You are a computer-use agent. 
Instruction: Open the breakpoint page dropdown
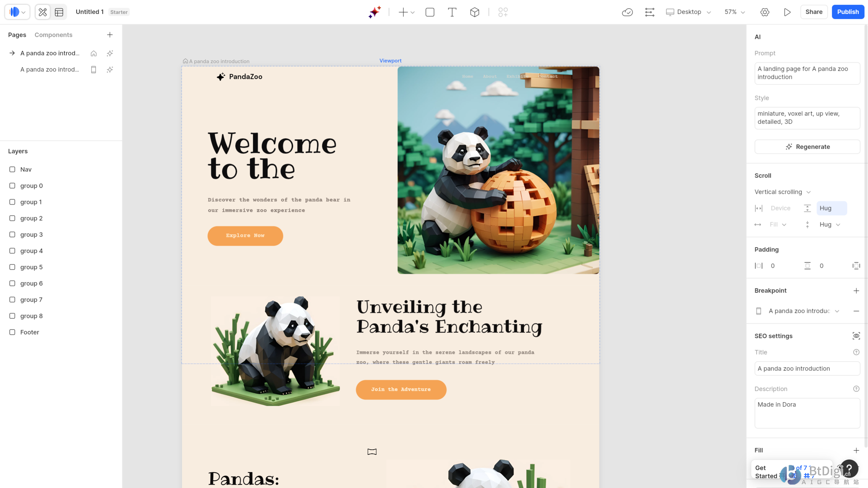pyautogui.click(x=804, y=311)
